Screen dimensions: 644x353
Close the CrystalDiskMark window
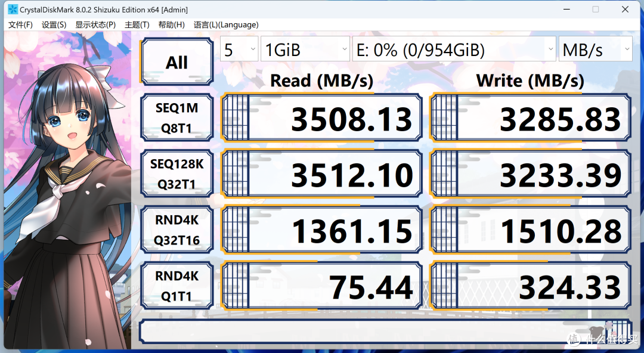[625, 9]
